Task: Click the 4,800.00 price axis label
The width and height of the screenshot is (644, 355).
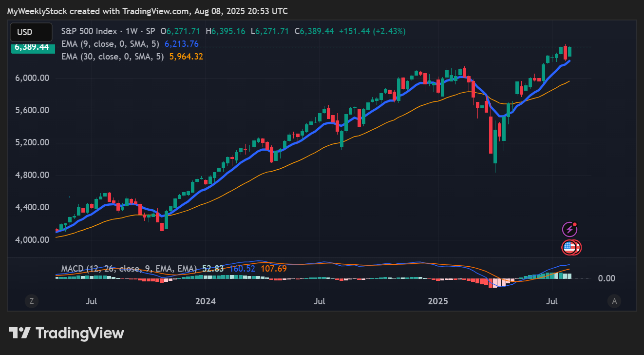Action: (32, 175)
